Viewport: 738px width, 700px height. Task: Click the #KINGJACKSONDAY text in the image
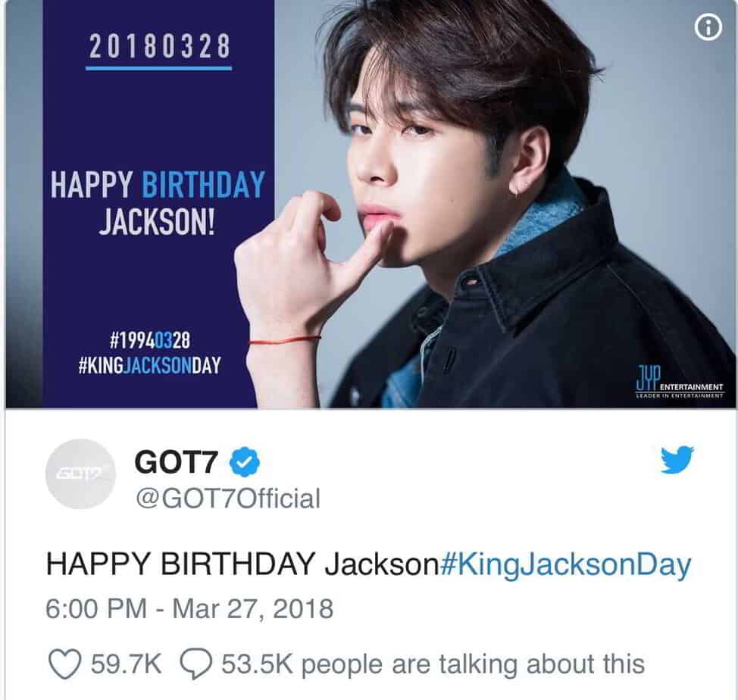point(150,365)
